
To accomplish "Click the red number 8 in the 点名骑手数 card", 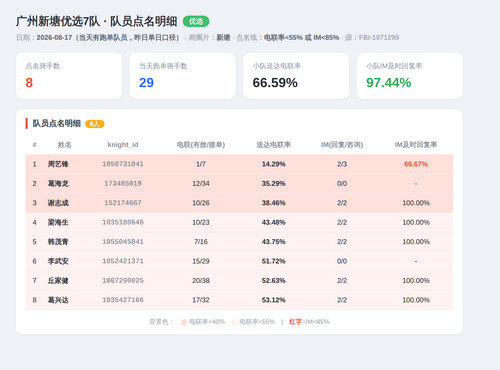I will click(29, 83).
